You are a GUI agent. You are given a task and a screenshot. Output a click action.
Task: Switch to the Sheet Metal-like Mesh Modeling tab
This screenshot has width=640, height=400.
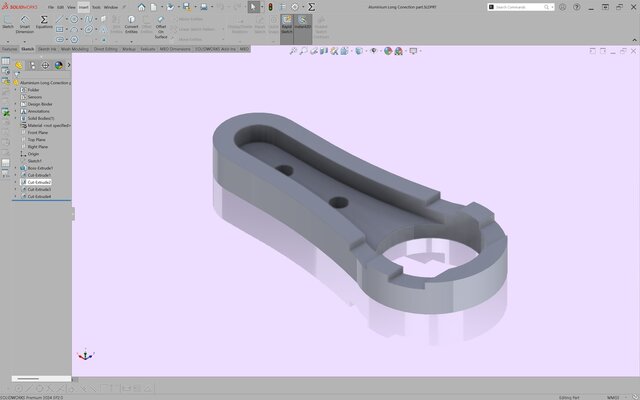pos(75,48)
